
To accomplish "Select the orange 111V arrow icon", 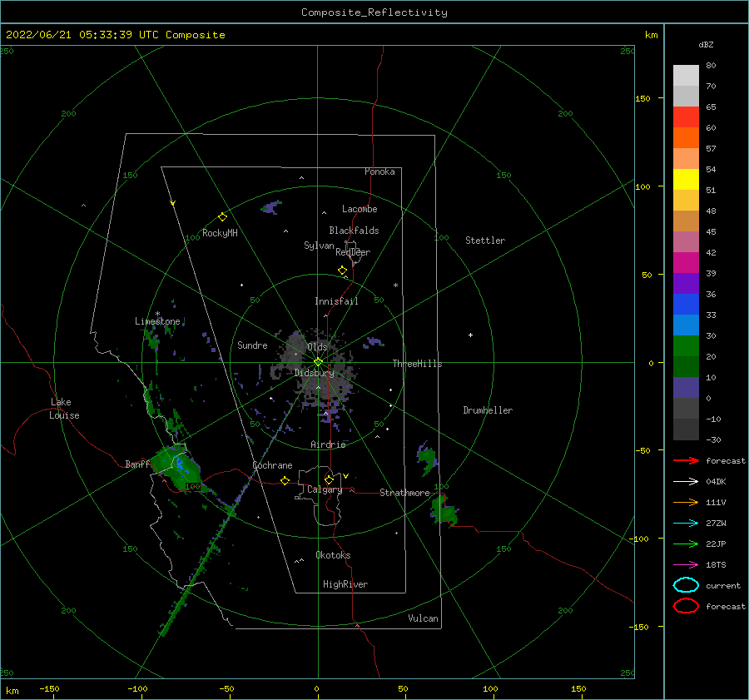I will coord(686,502).
